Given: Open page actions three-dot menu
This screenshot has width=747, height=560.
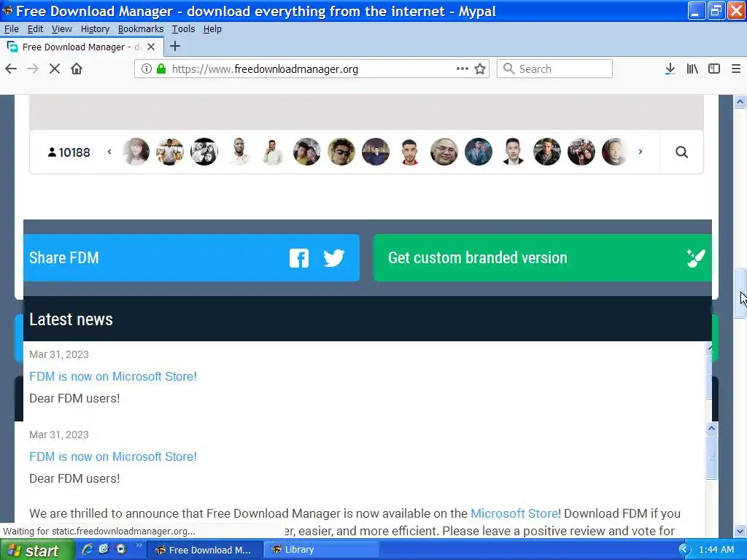Looking at the screenshot, I should [462, 69].
